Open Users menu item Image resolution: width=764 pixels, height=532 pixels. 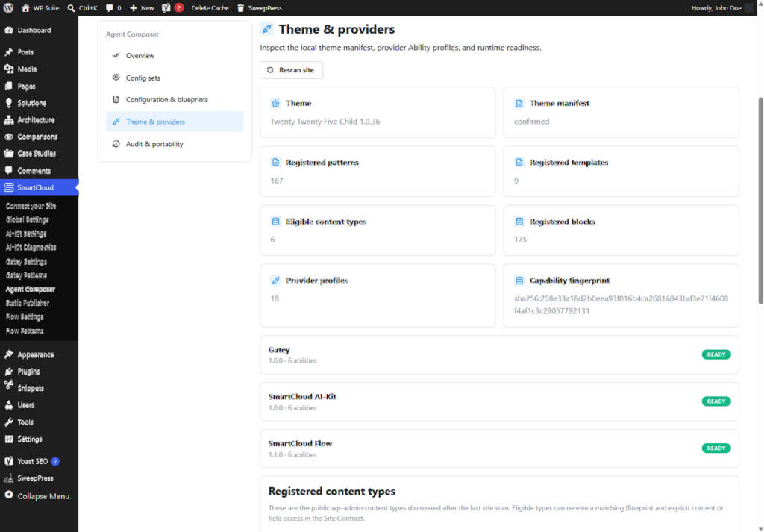click(39, 405)
